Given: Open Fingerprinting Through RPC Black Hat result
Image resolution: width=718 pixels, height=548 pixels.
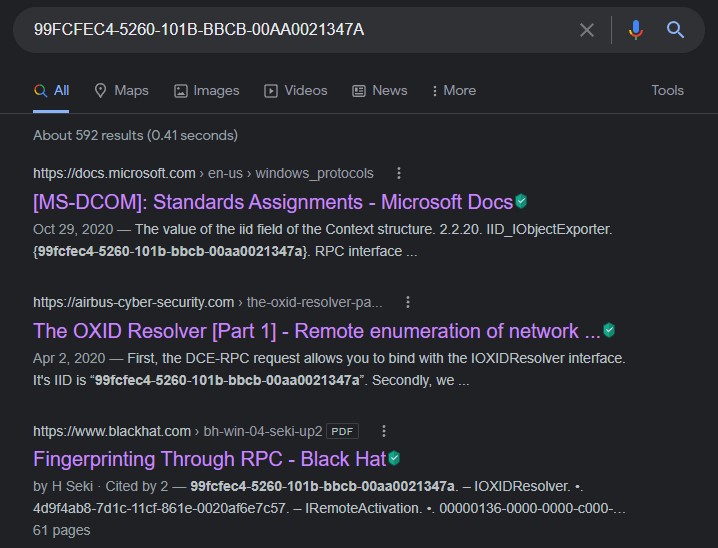Looking at the screenshot, I should (x=210, y=459).
